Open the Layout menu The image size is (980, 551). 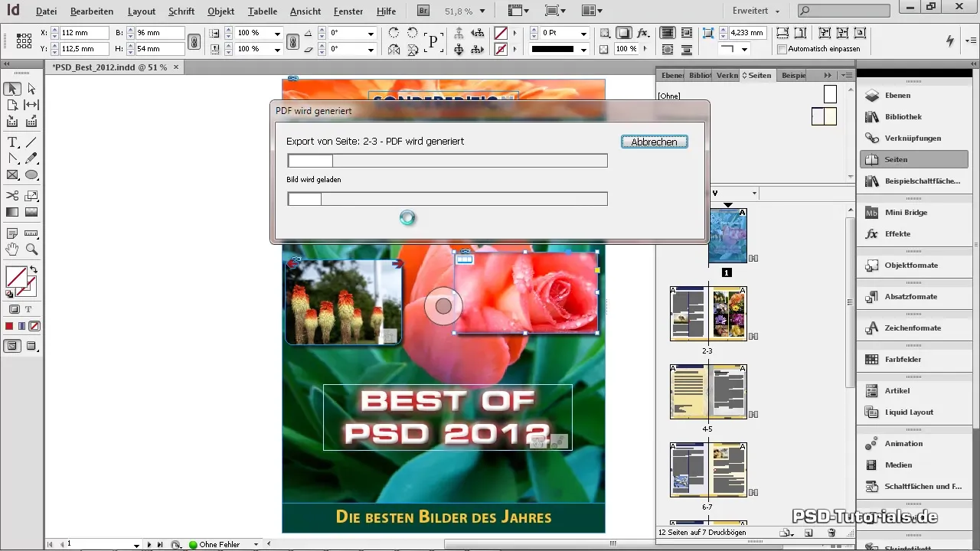point(142,11)
